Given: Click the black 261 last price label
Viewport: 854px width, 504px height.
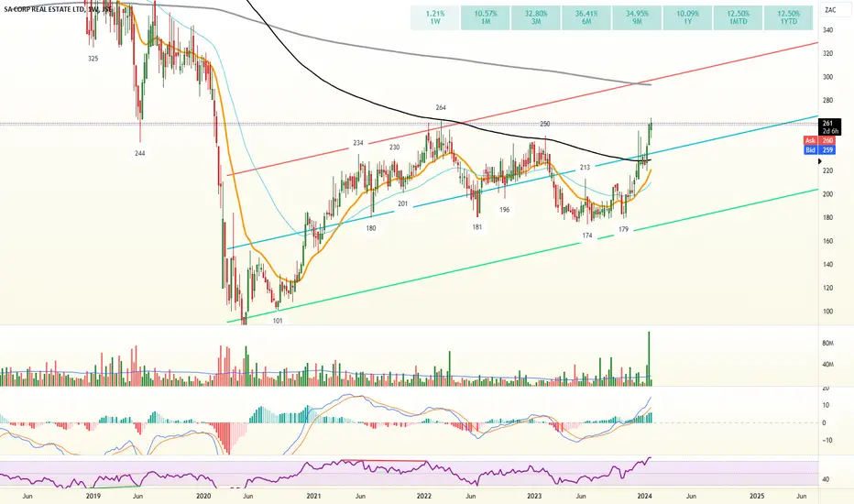Looking at the screenshot, I should point(830,127).
